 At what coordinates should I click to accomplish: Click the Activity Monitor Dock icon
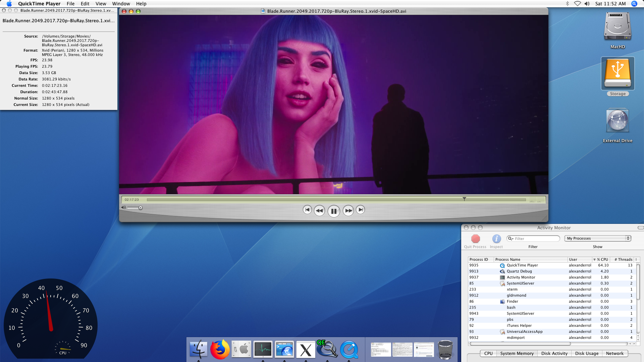click(x=263, y=349)
